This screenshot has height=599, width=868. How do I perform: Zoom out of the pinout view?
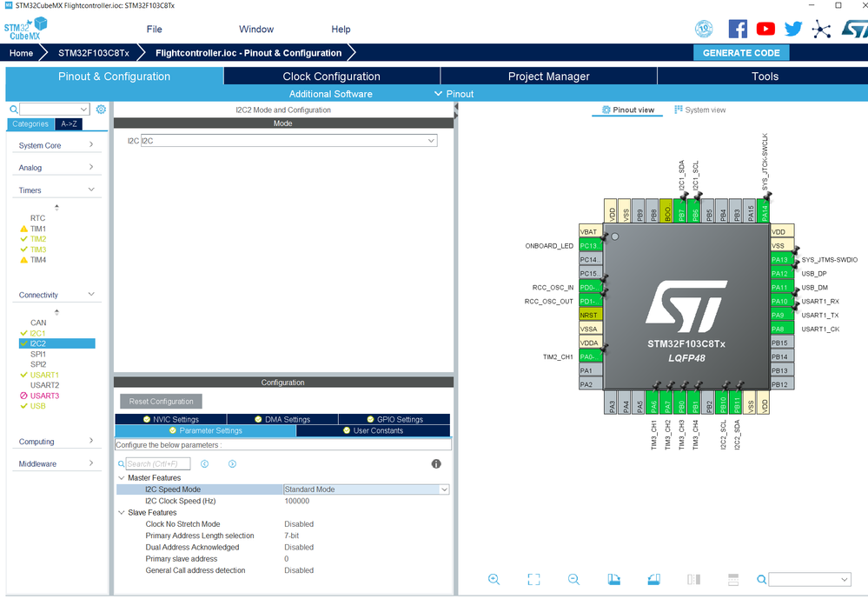tap(573, 579)
